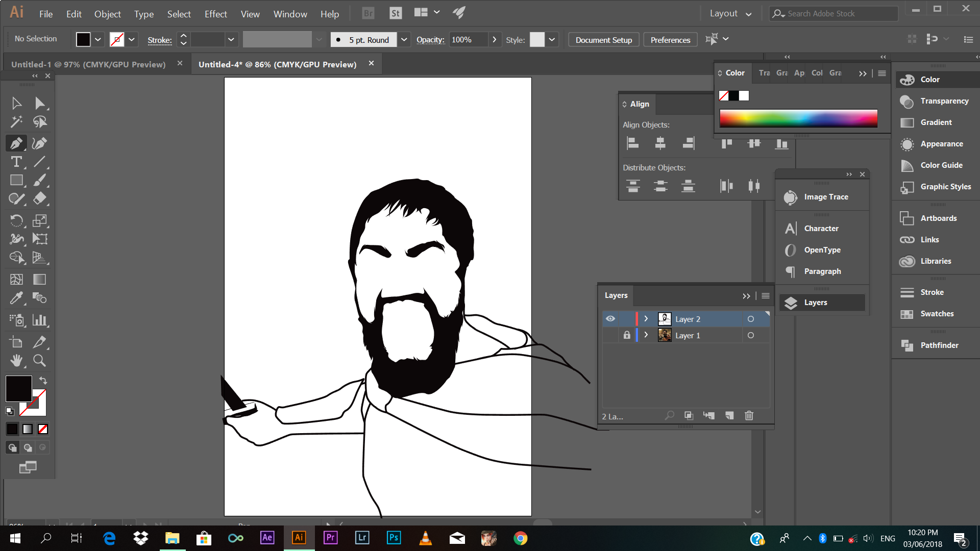The image size is (980, 551).
Task: Click the Search Adobe Stock field
Action: pos(837,14)
